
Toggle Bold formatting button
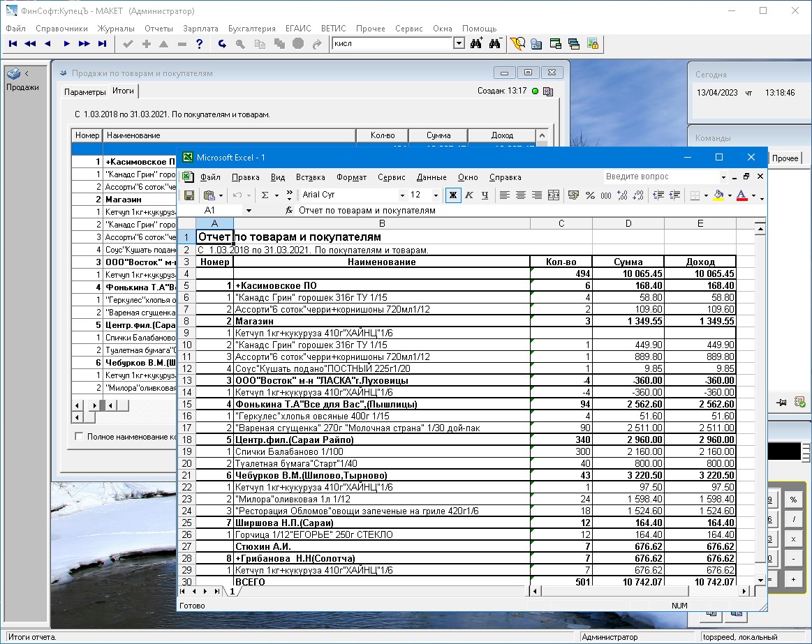pyautogui.click(x=452, y=195)
